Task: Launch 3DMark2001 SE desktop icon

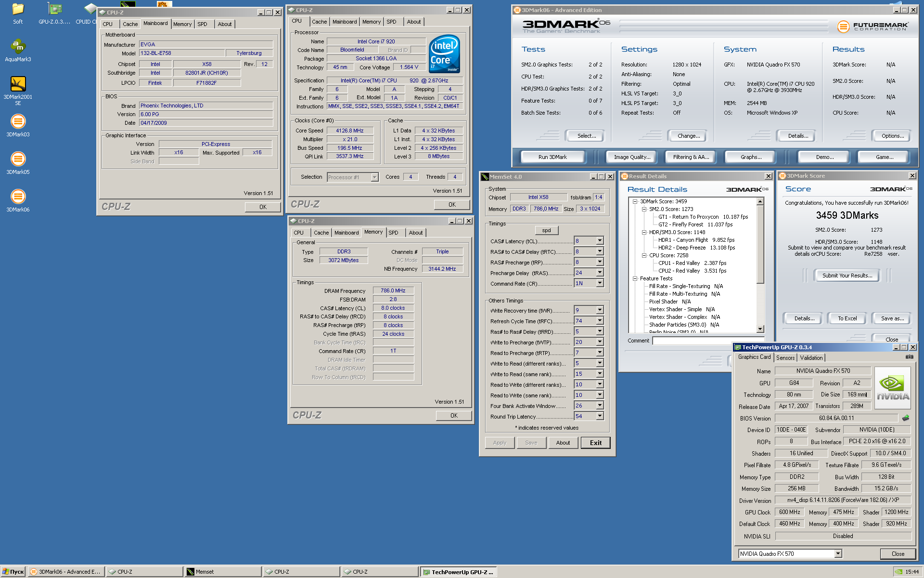Action: click(18, 91)
